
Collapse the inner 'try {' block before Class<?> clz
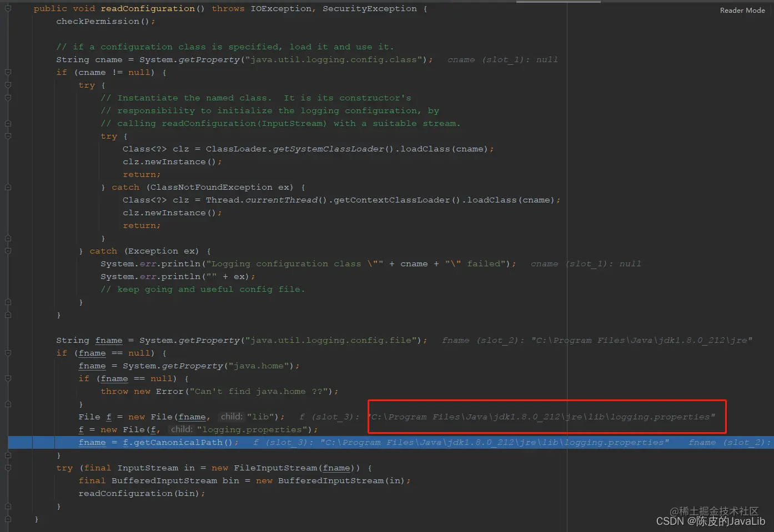[8, 136]
